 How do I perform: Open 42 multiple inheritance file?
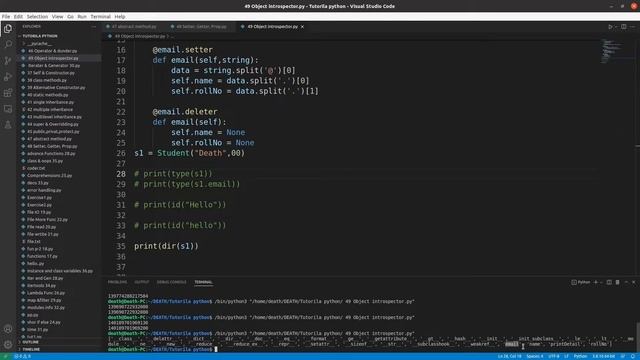50,109
